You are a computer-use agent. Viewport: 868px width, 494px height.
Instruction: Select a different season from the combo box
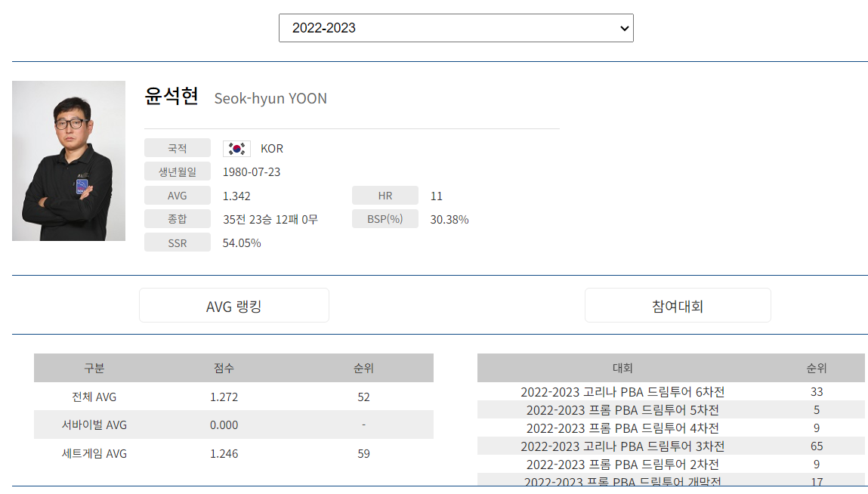click(456, 27)
